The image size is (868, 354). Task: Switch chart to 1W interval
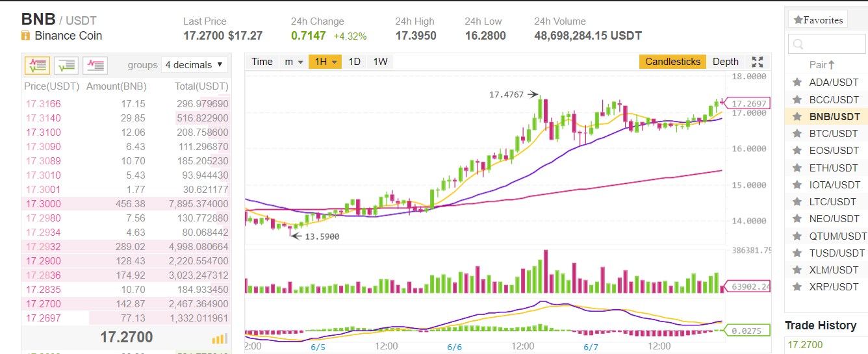coord(380,62)
